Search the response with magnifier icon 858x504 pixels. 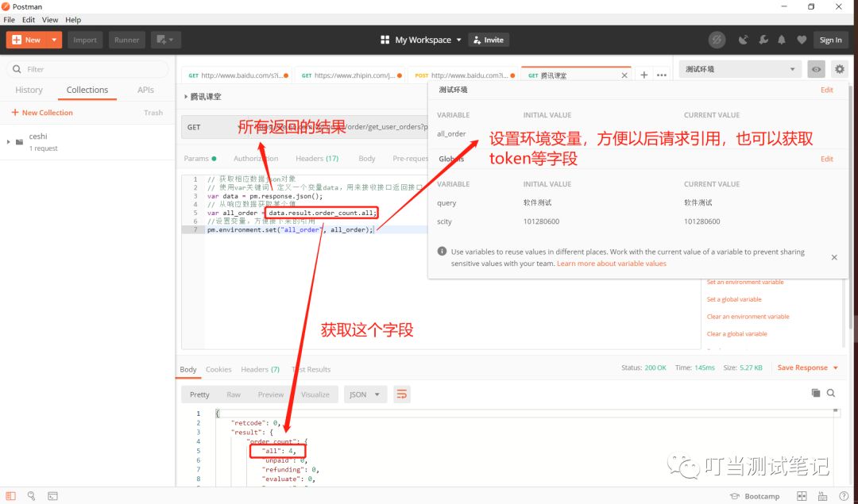click(x=831, y=393)
